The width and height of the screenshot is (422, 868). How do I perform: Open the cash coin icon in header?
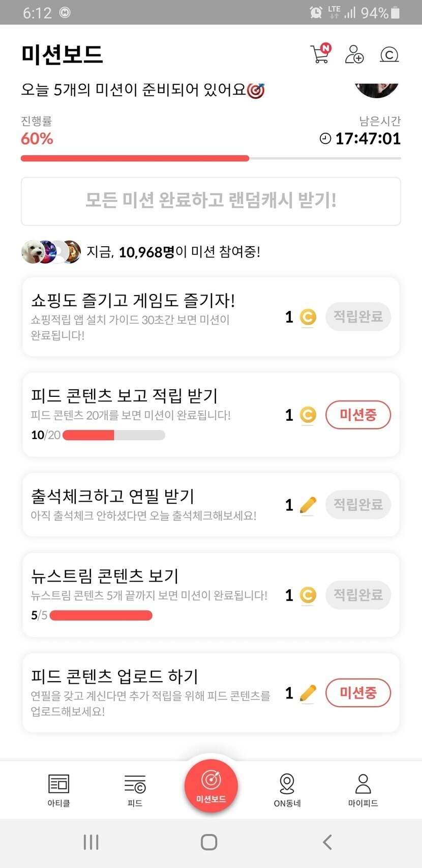click(389, 54)
